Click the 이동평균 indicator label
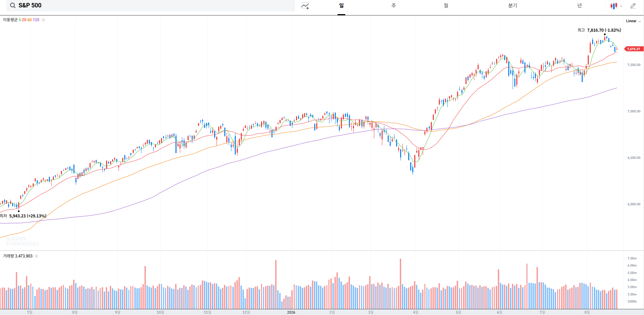 coord(10,20)
